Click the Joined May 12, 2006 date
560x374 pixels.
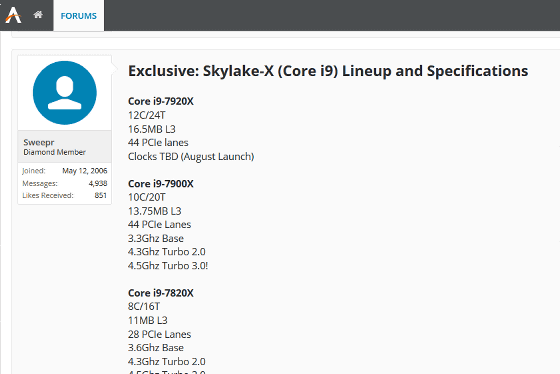tap(85, 171)
